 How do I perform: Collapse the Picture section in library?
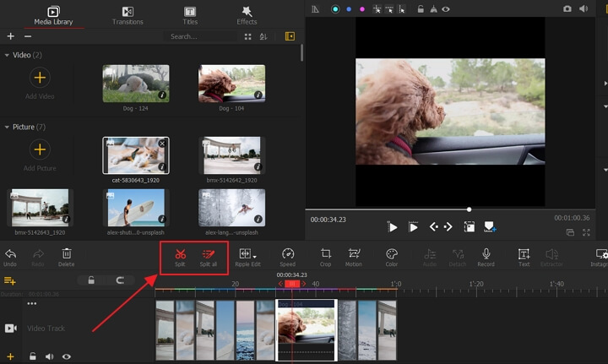[8, 127]
